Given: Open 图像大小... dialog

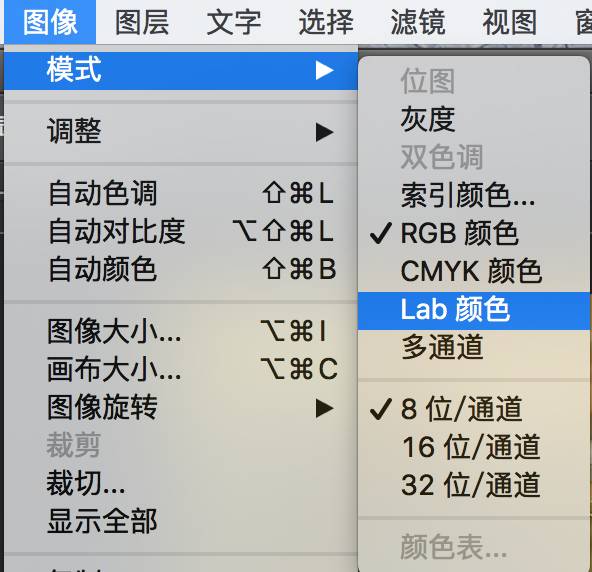Looking at the screenshot, I should coord(181,331).
